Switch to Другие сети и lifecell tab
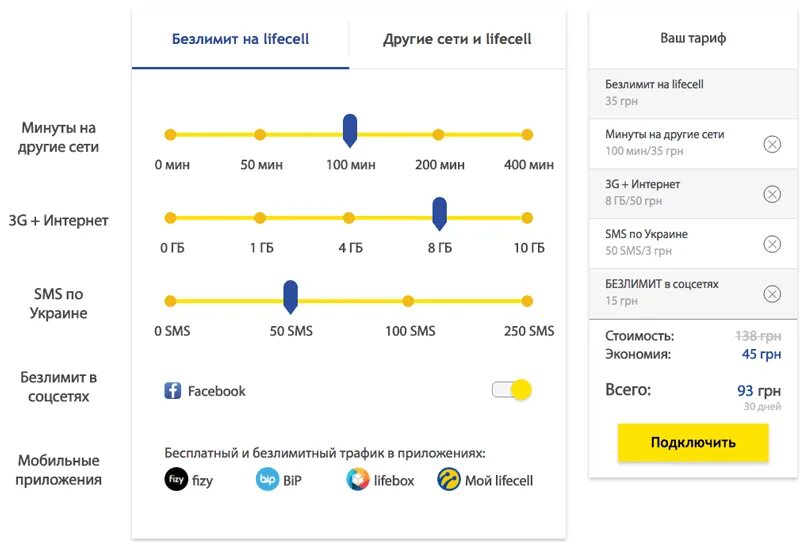800x542 pixels. tap(457, 39)
